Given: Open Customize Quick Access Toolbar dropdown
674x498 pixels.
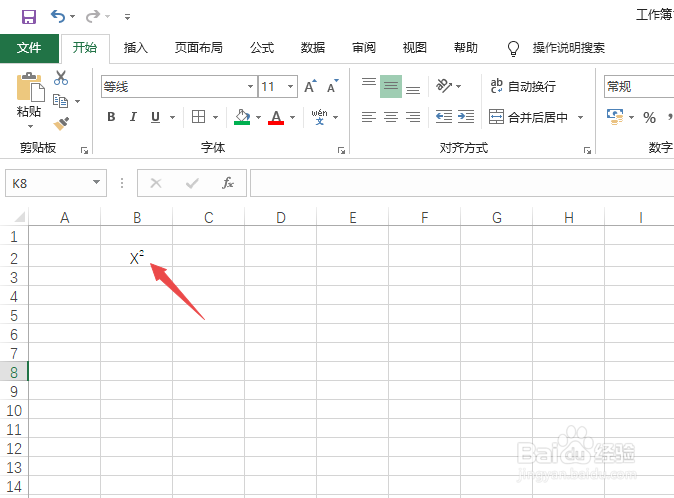Looking at the screenshot, I should click(x=127, y=17).
